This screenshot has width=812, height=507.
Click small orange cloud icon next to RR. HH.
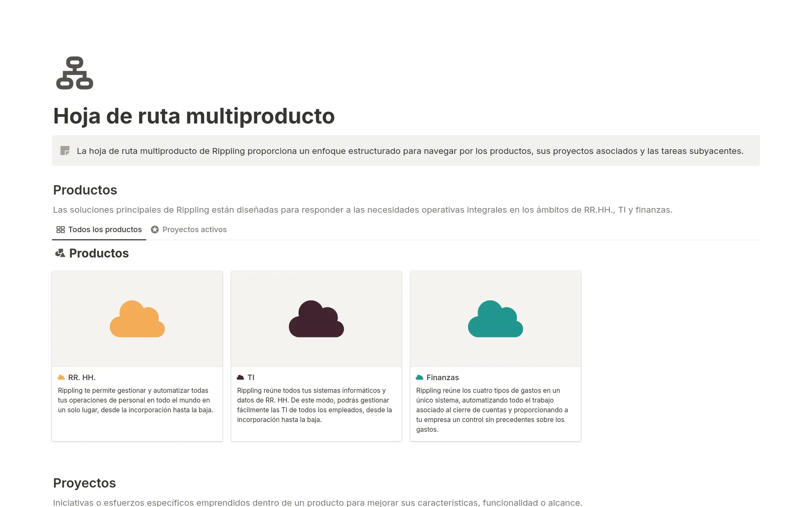[x=61, y=377]
